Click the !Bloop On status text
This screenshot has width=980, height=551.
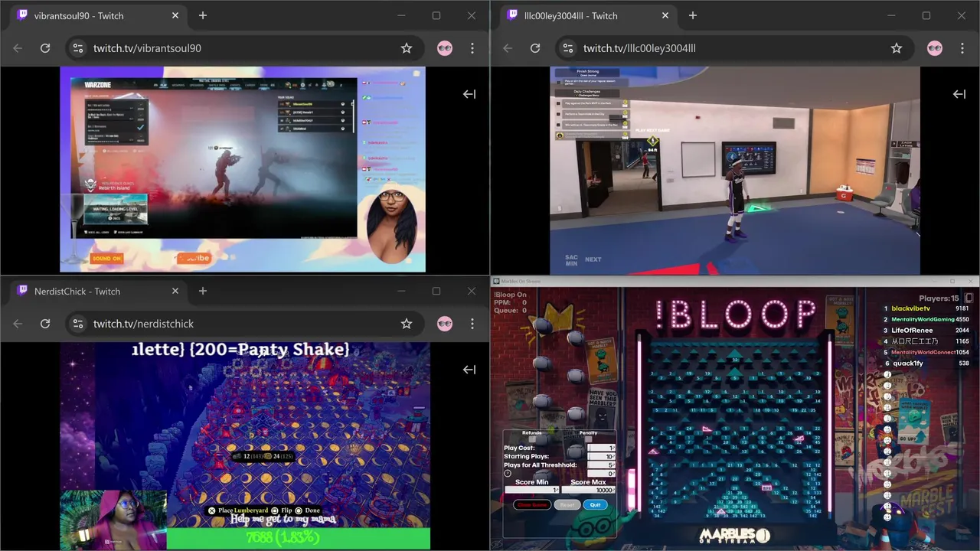pos(510,295)
